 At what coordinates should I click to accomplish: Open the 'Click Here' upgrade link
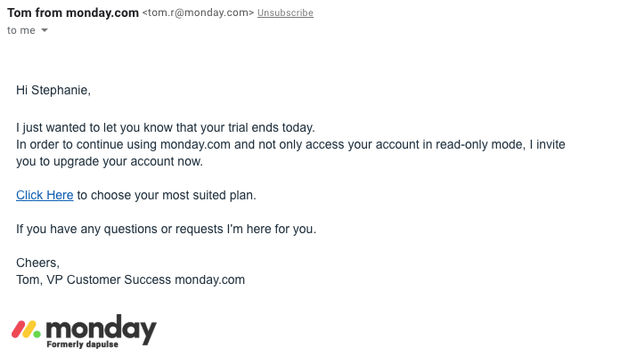point(45,195)
